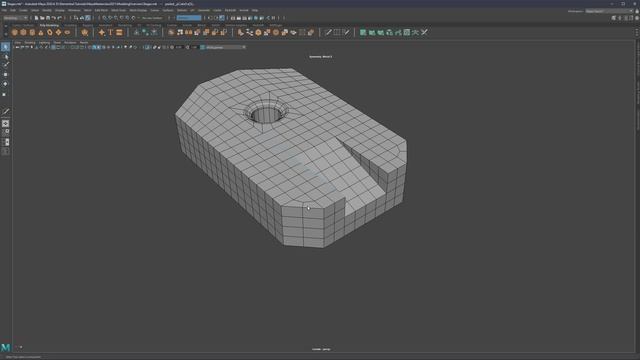This screenshot has width=640, height=360.
Task: Open the No Live Surface field
Action: point(152,18)
